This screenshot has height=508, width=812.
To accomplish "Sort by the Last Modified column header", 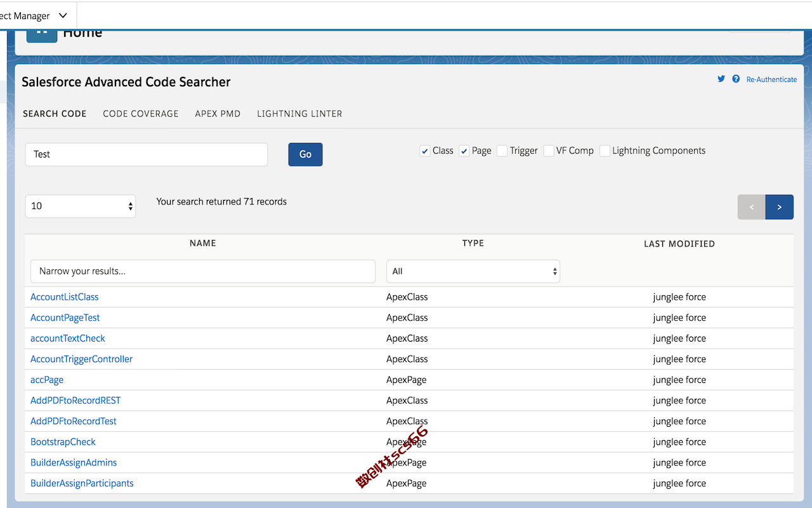I will click(679, 244).
